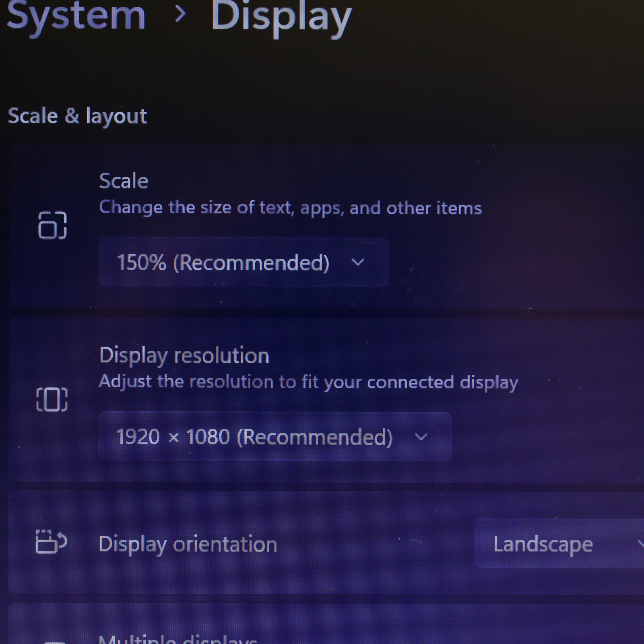
Task: Expand the chevron beside 1920 × 1080
Action: pos(421,437)
